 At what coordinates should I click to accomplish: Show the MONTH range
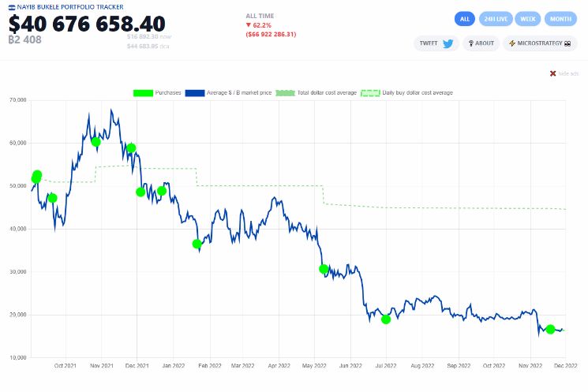point(560,18)
